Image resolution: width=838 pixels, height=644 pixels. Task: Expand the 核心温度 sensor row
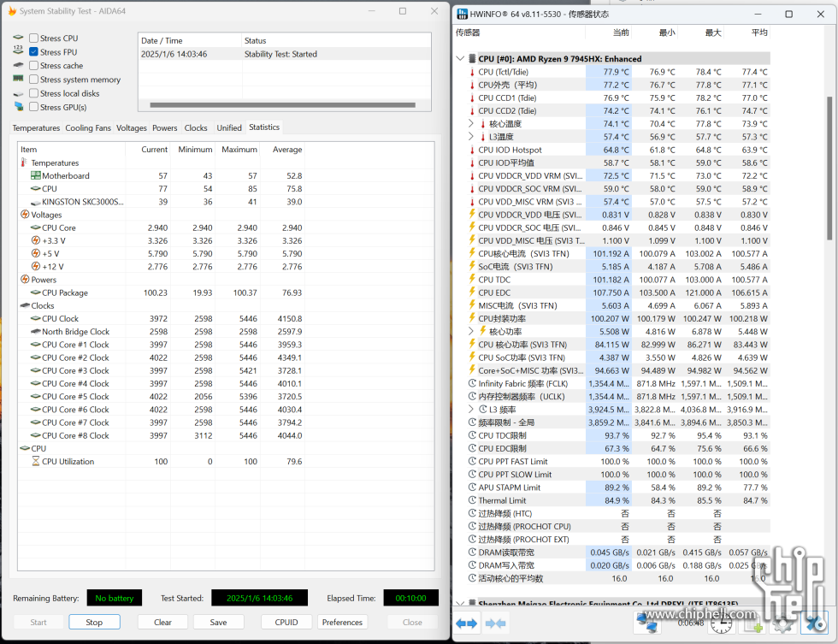point(471,123)
